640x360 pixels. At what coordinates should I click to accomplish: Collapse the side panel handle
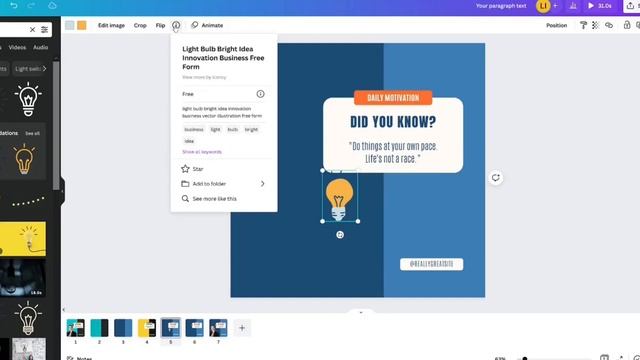62,191
